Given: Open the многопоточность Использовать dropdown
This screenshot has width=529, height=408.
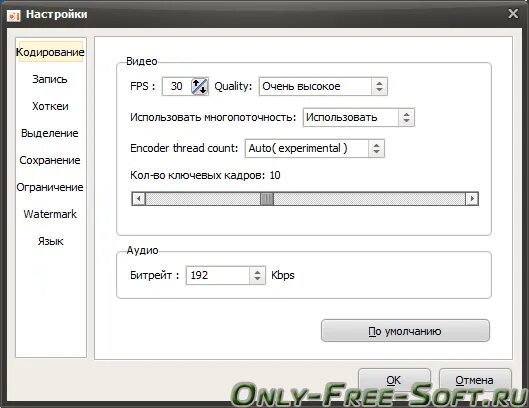Looking at the screenshot, I should pos(359,117).
